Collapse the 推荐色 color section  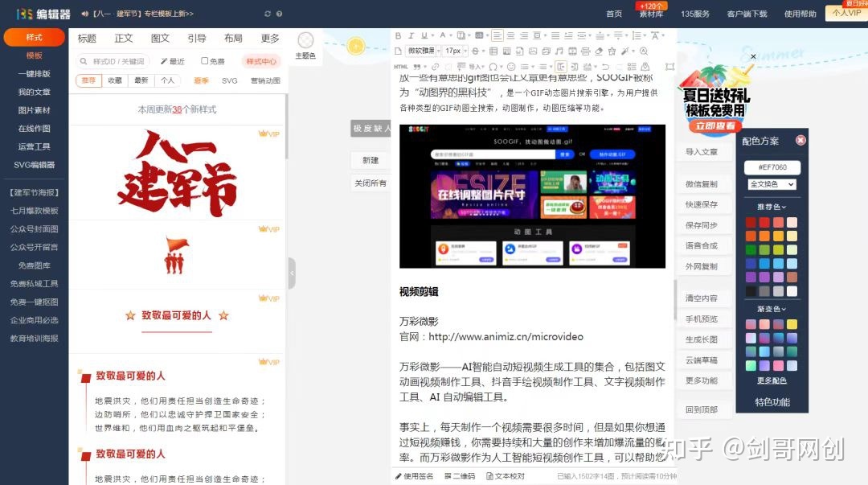coord(772,207)
